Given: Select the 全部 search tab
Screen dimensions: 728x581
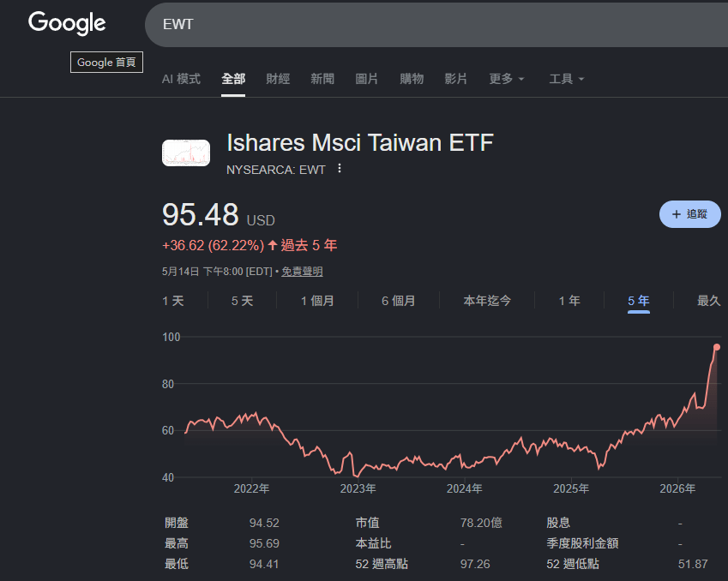Looking at the screenshot, I should pyautogui.click(x=233, y=79).
